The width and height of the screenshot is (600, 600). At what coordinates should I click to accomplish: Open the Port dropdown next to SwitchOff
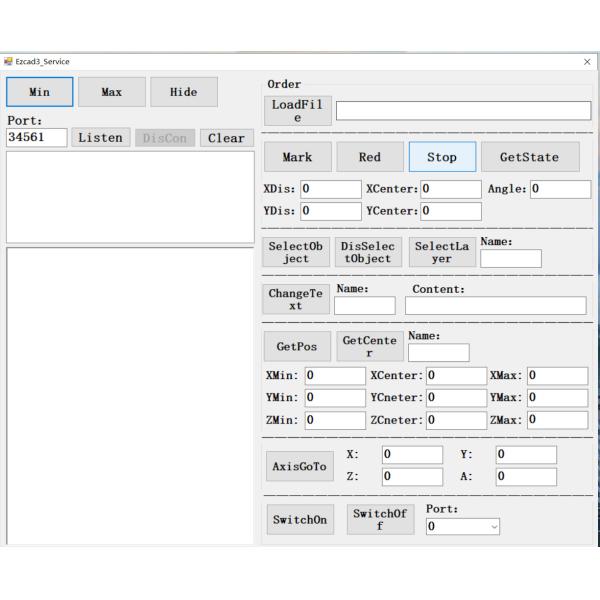tap(462, 525)
